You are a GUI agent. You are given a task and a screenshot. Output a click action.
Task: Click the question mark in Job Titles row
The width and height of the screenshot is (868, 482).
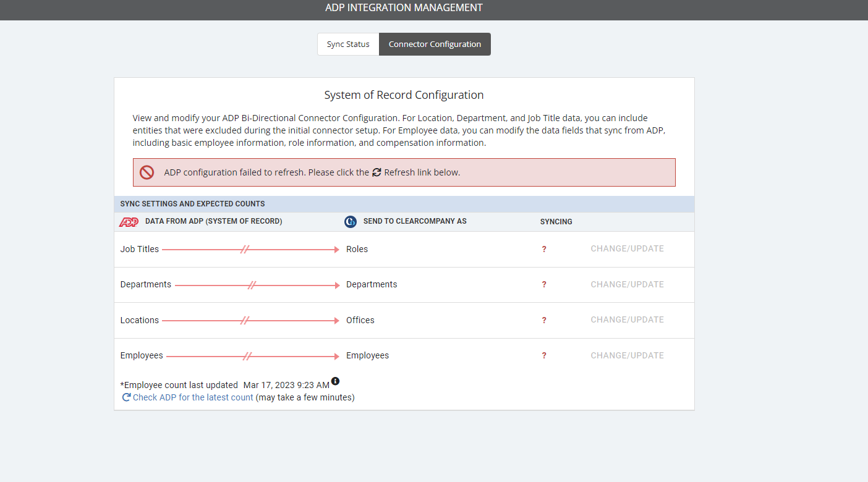coord(544,249)
